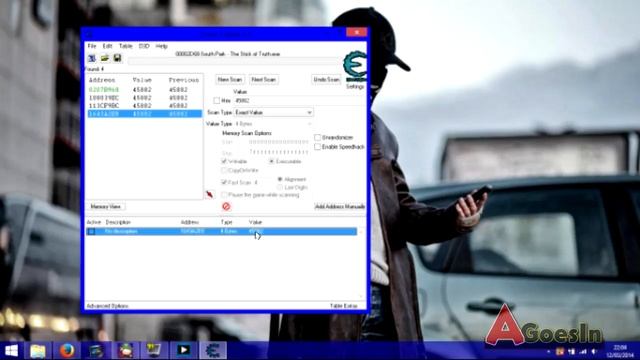Open the Help menu
Viewport: 640px width, 360px height.
pyautogui.click(x=162, y=46)
